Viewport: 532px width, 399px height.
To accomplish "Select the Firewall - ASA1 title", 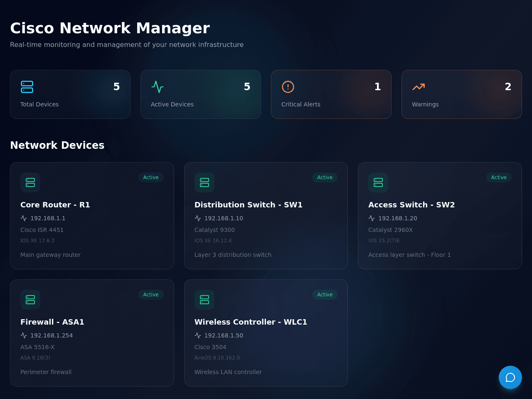I will (52, 322).
